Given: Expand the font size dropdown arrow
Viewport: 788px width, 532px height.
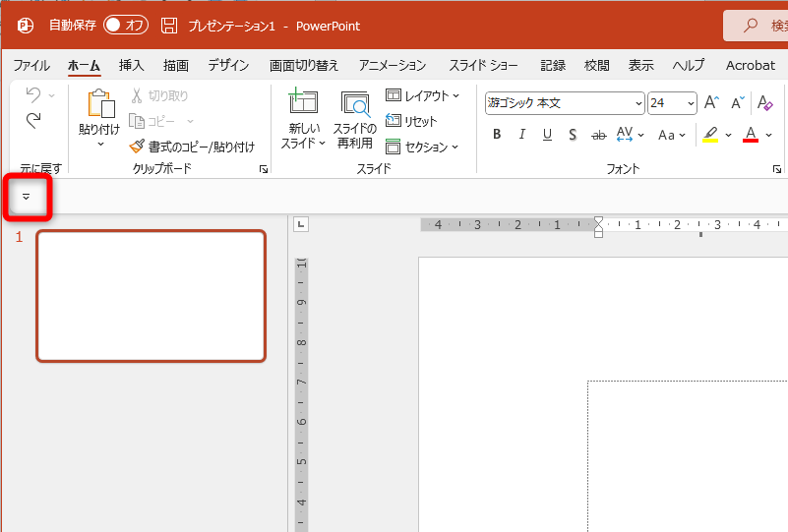Looking at the screenshot, I should click(691, 103).
